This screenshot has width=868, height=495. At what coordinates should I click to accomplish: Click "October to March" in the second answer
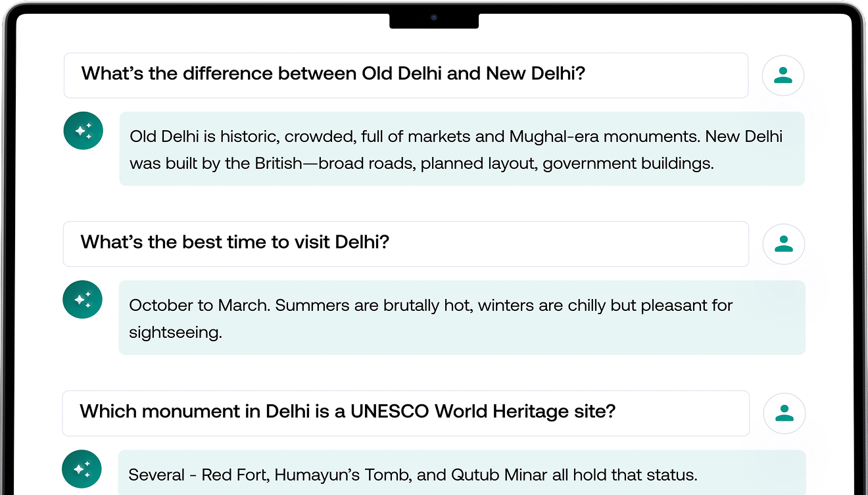point(199,305)
